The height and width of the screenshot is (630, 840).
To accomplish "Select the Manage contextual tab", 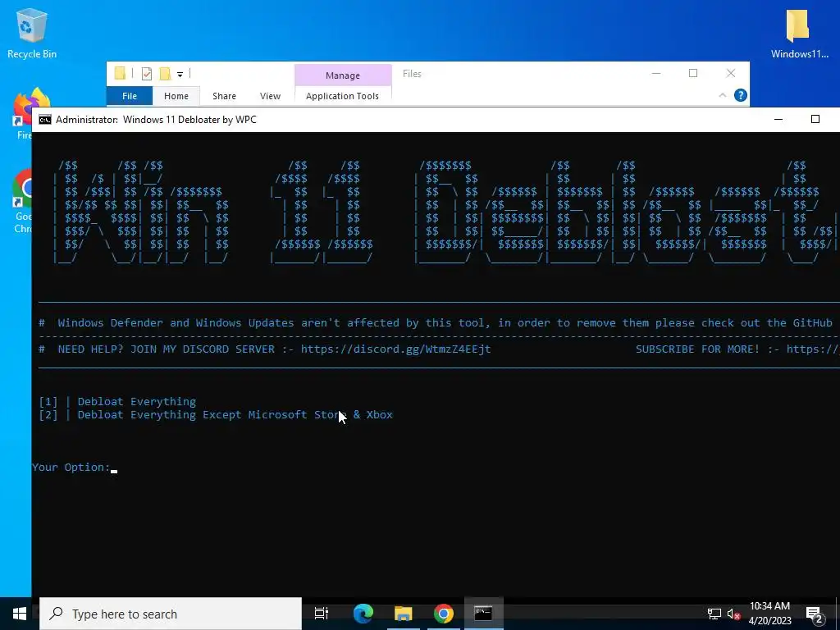I will [343, 75].
